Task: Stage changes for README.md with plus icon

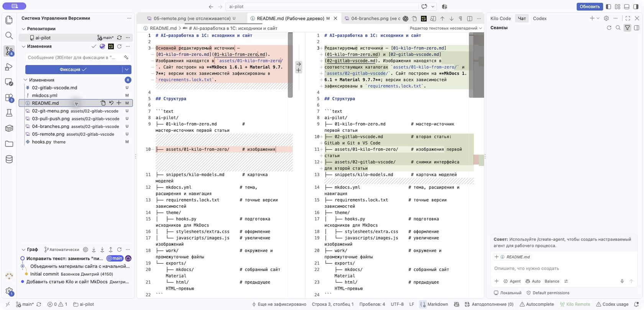Action: pyautogui.click(x=119, y=103)
